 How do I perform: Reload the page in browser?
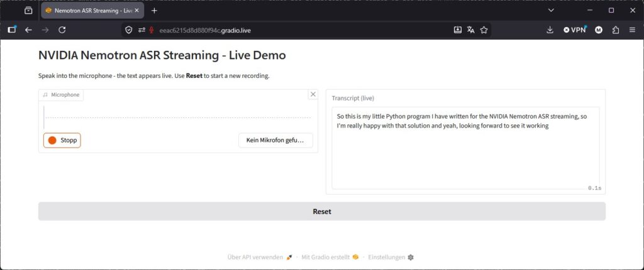point(62,30)
